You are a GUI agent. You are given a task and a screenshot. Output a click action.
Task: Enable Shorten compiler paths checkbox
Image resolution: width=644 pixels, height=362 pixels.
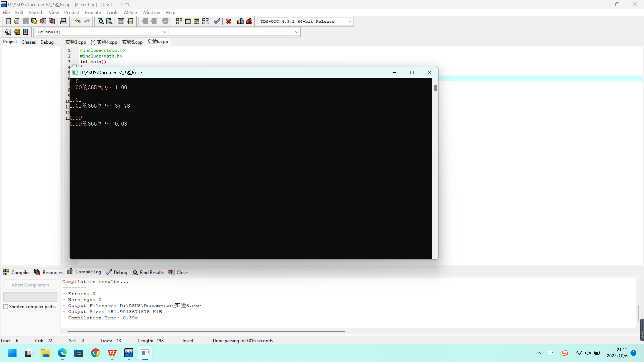pos(6,307)
